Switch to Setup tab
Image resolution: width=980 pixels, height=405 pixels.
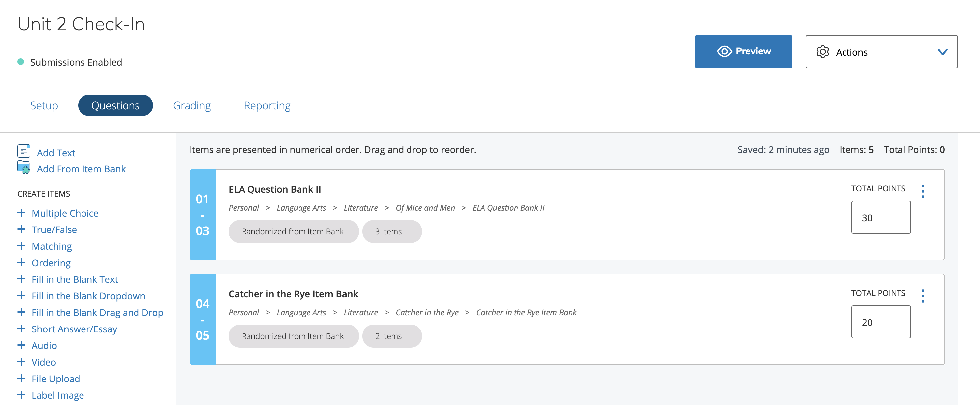click(44, 105)
